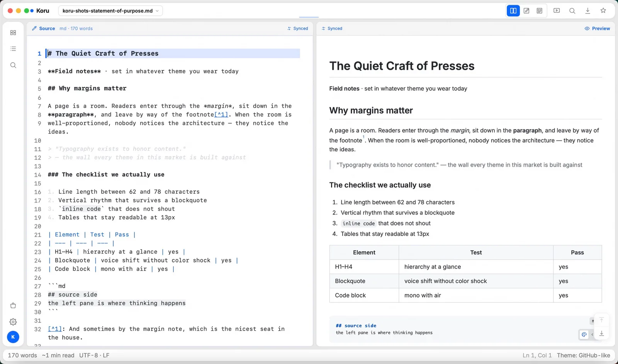Switch to editor-only view mode
This screenshot has width=618, height=364.
click(526, 11)
